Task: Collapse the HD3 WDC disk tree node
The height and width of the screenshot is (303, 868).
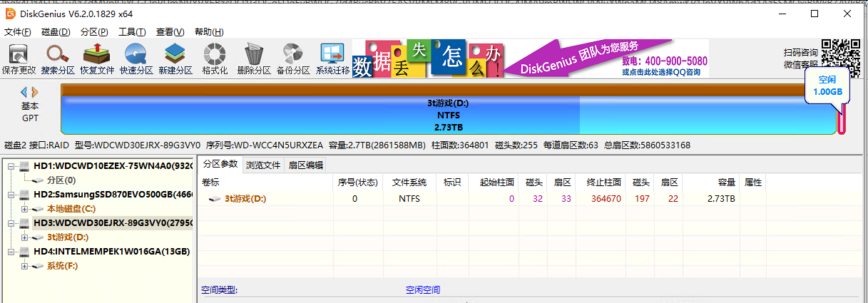Action: (11, 223)
